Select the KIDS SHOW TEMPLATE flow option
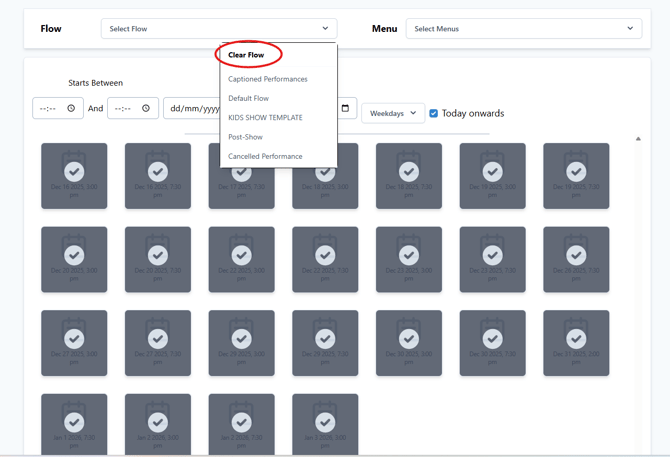The width and height of the screenshot is (670, 457). [x=265, y=118]
